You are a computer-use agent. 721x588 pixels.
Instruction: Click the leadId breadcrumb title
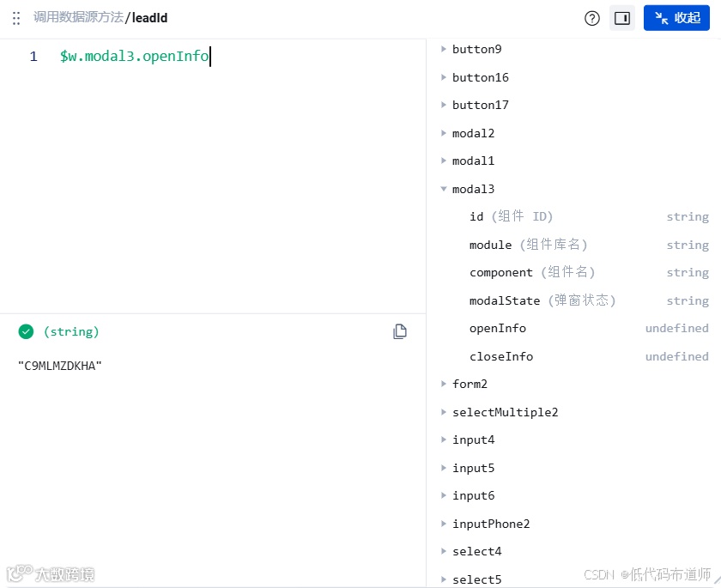[x=149, y=17]
